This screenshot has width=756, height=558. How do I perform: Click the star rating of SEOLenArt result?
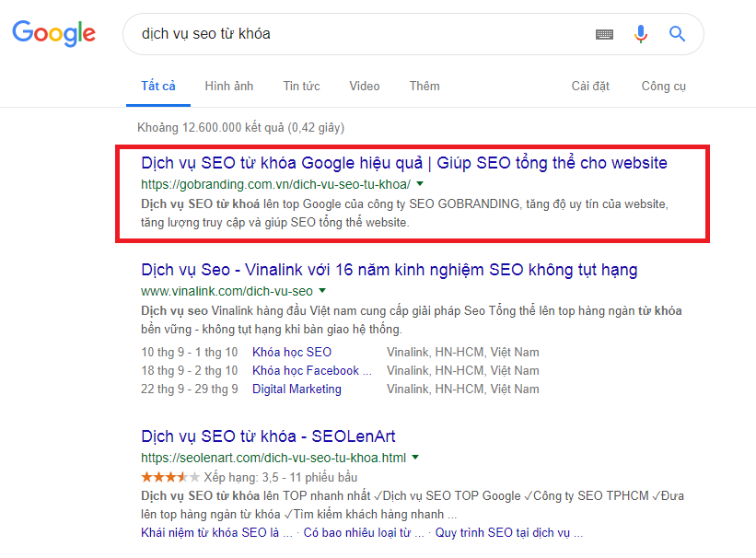pos(170,478)
